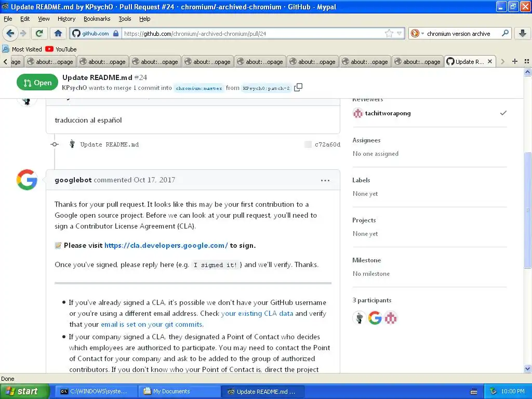This screenshot has width=532, height=399.
Task: Open the KPsychO author link
Action: [x=74, y=87]
